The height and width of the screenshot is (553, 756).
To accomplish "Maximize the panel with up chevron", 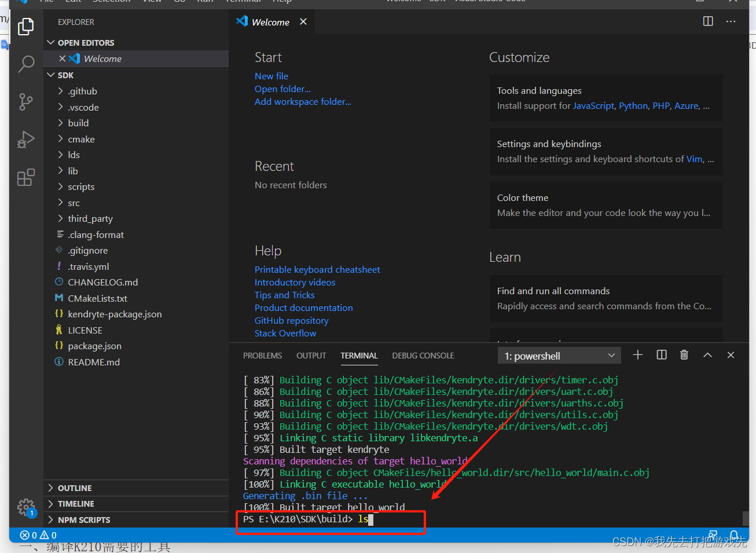I will tap(707, 355).
